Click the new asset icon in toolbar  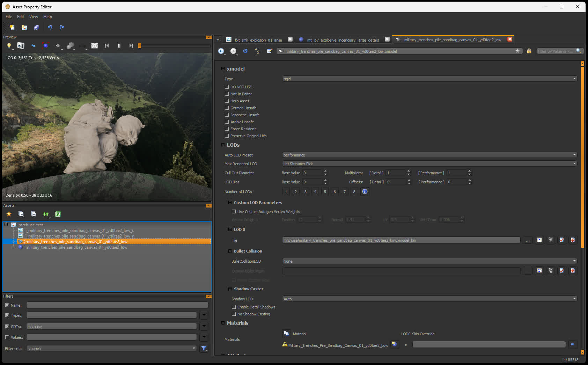(12, 27)
